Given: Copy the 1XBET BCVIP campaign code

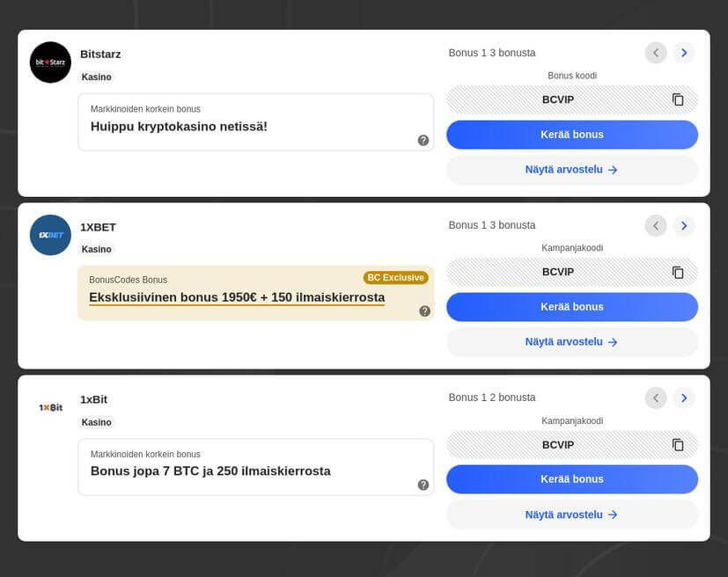Looking at the screenshot, I should [678, 273].
